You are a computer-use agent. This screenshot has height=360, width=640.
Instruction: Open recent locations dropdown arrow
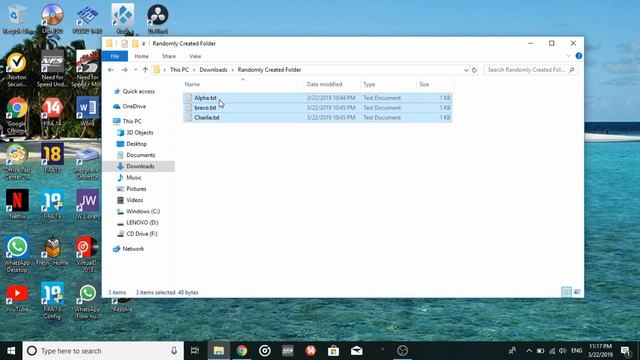click(x=136, y=70)
